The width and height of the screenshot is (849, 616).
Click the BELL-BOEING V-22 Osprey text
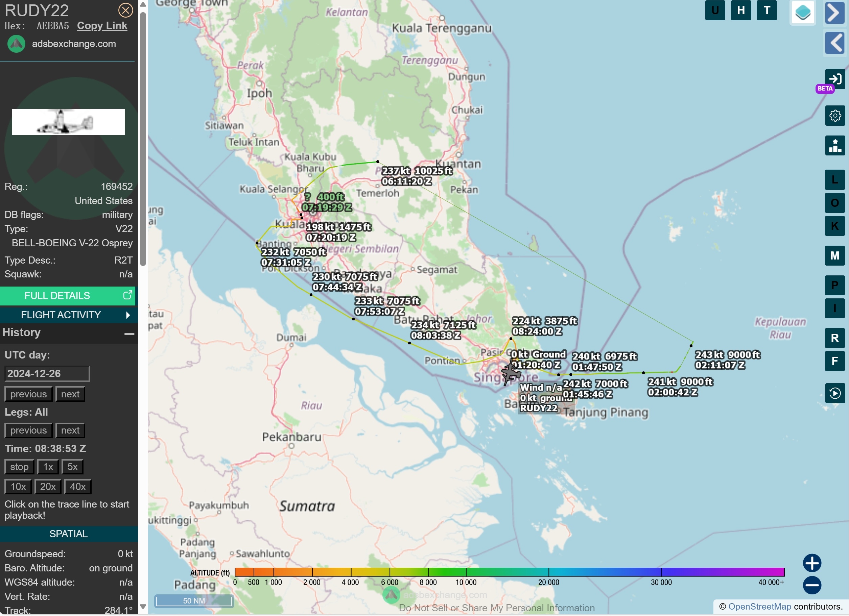pos(72,244)
